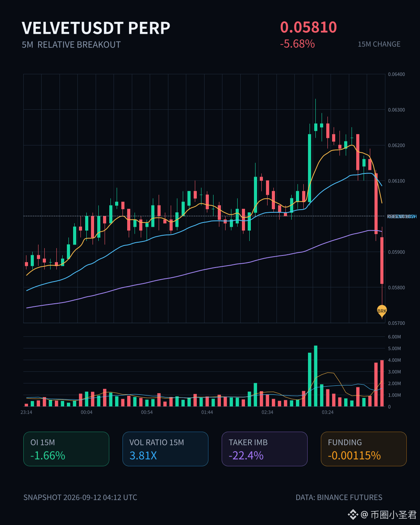The width and height of the screenshot is (420, 525).
Task: Click the 5M RELATIVE BREAKOUT subtitle
Action: (71, 45)
